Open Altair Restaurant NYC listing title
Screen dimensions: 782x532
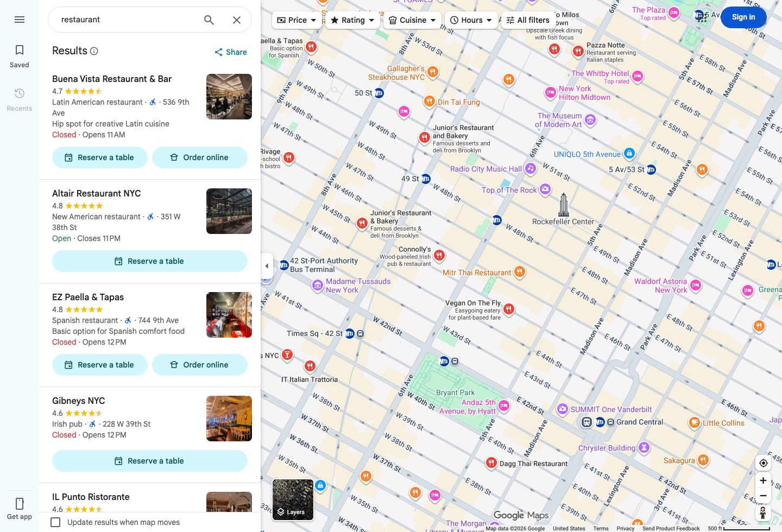coord(97,193)
